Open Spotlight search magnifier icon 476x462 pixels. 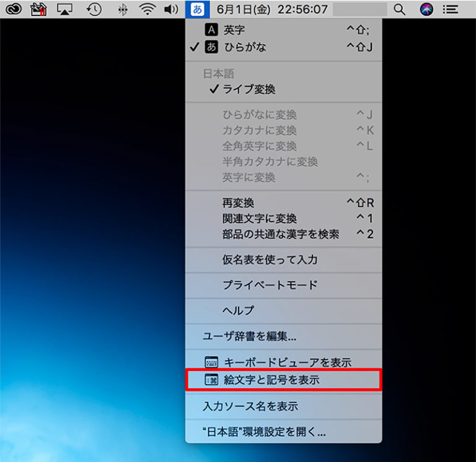[x=399, y=10]
